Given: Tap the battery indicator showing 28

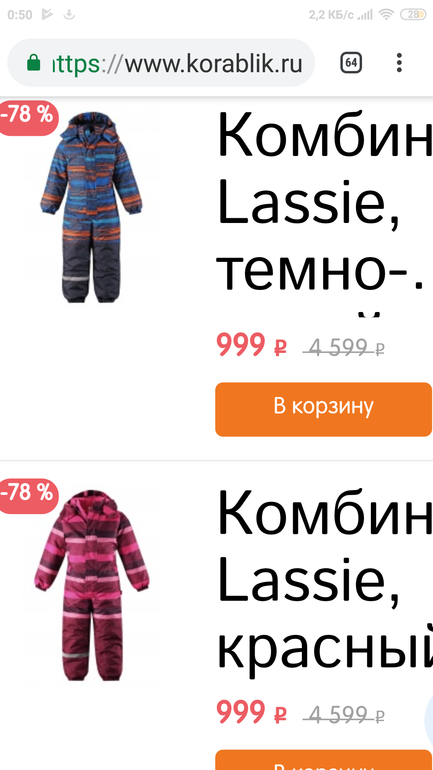Looking at the screenshot, I should (x=413, y=14).
